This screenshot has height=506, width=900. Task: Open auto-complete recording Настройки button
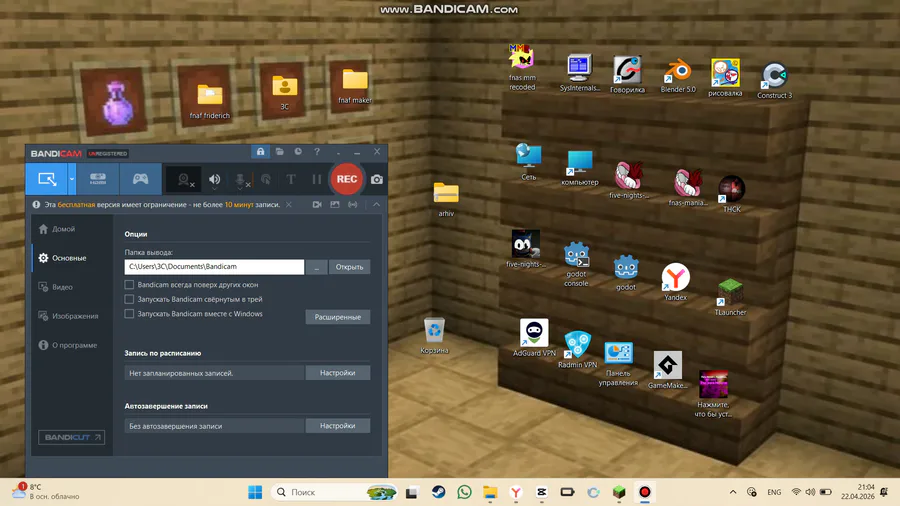tap(338, 426)
